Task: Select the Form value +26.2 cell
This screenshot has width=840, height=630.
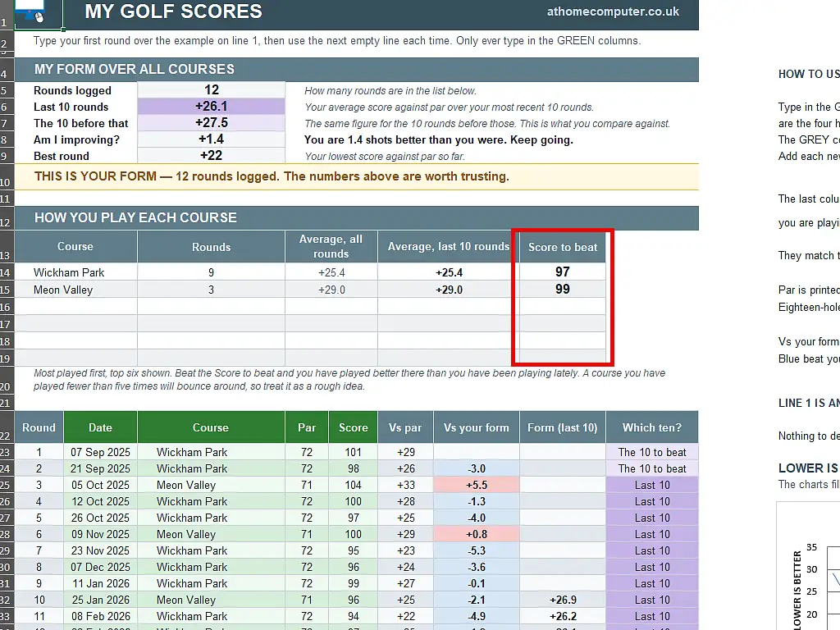Action: tap(563, 616)
